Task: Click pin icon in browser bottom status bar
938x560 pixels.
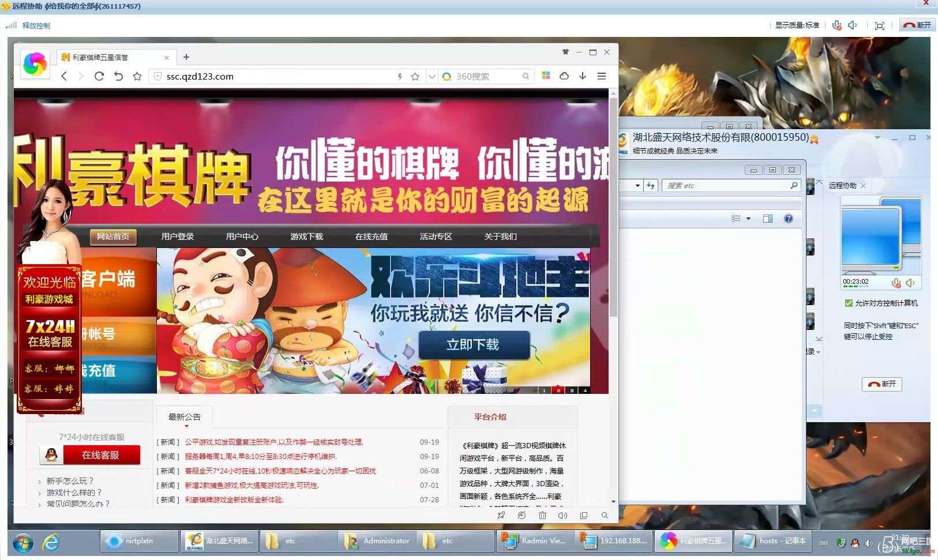Action: click(501, 516)
